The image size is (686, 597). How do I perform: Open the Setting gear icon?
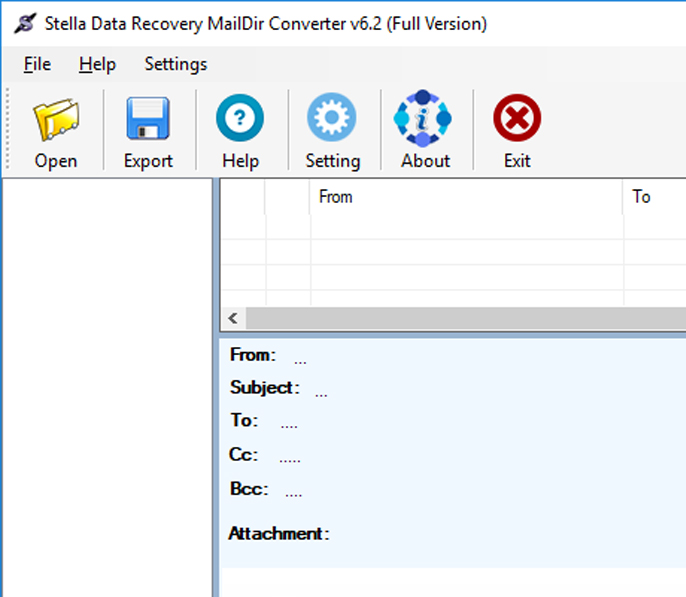click(x=332, y=117)
